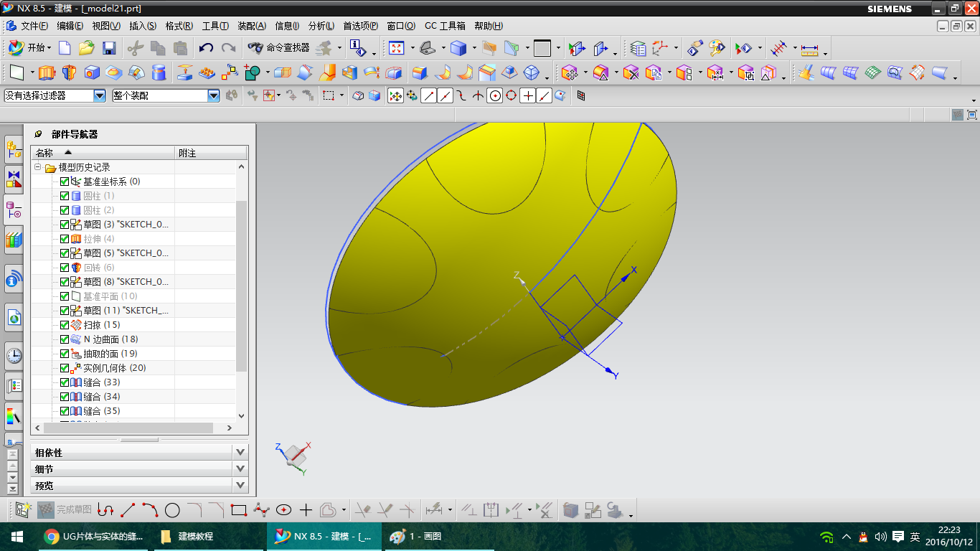Toggle the 回转 (6) checkbox
Viewport: 980px width, 551px height.
pyautogui.click(x=65, y=268)
